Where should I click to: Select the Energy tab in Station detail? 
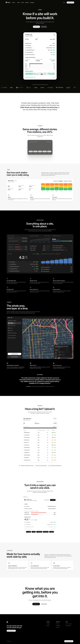coord(70,181)
